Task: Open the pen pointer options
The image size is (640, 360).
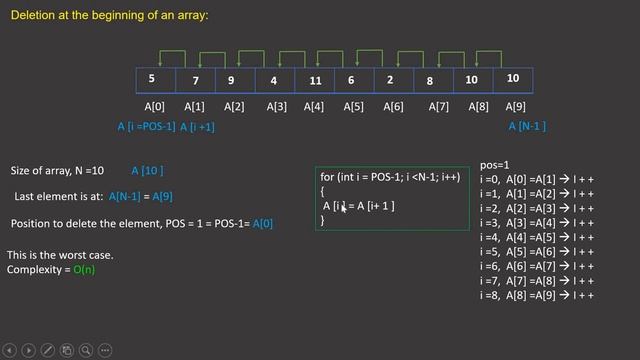Action: point(48,350)
